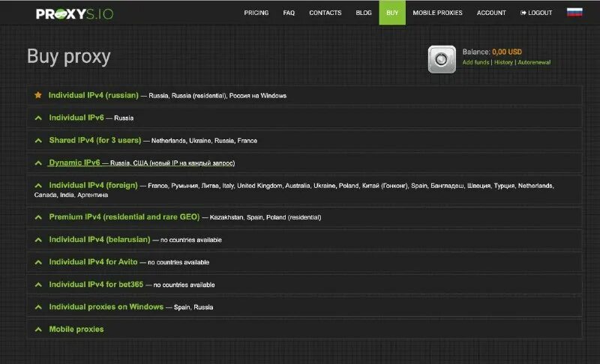Click the star icon for Individual IPv4 (russian)
Screen dimensions: 600x364
click(x=38, y=95)
